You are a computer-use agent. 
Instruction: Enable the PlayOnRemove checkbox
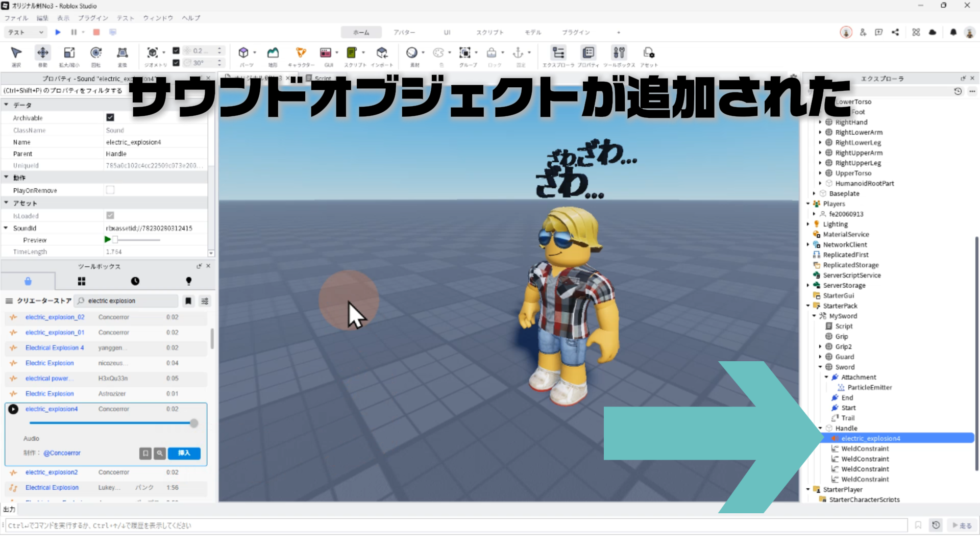click(110, 190)
